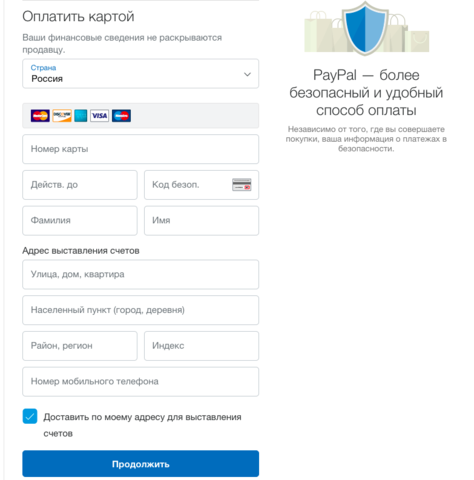Focus the Улица, дом, квартира field
Image resolution: width=474 pixels, height=480 pixels.
point(140,274)
